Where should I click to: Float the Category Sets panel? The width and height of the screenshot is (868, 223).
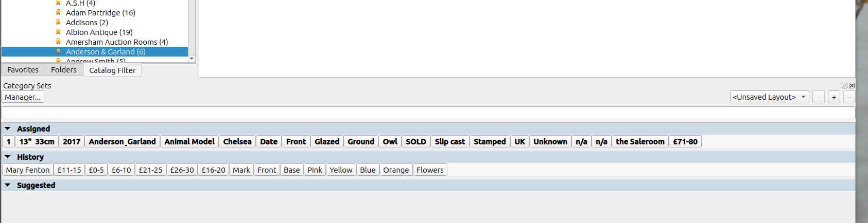[x=844, y=86]
